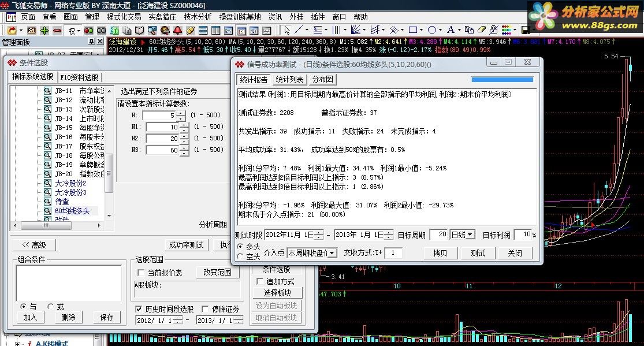Click the stepper for parameter N

(x=181, y=116)
